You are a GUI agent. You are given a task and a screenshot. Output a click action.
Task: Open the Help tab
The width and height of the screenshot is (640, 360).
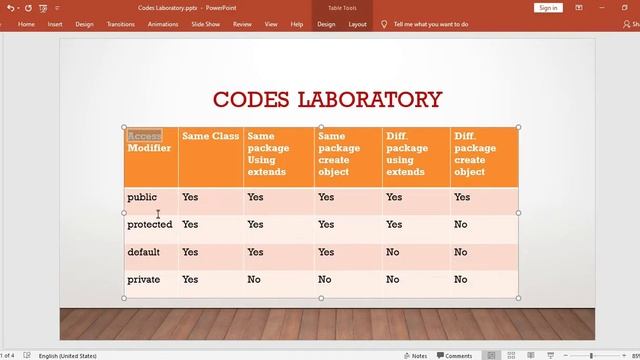tap(297, 24)
